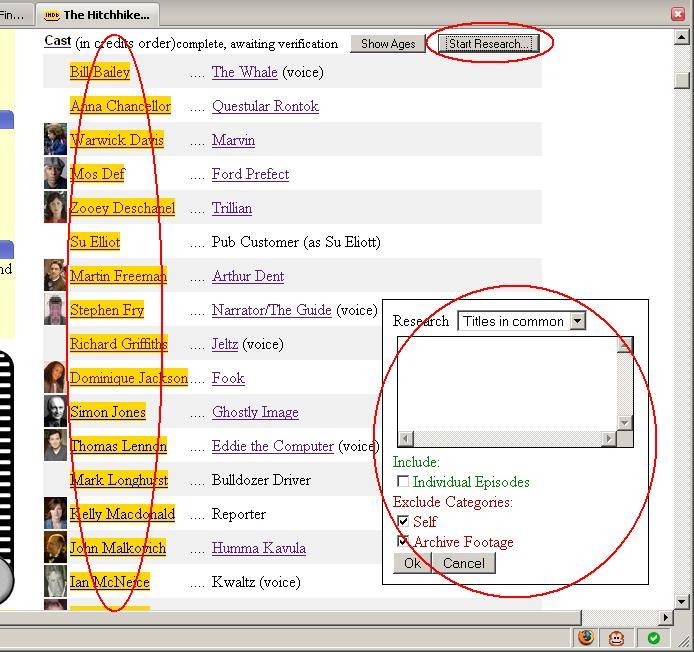The height and width of the screenshot is (652, 694).
Task: Uncheck Archive Footage exclude category
Action: pyautogui.click(x=403, y=541)
